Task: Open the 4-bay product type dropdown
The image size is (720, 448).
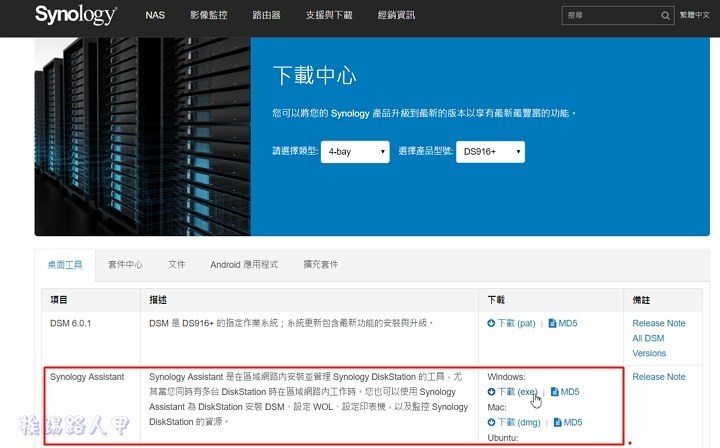Action: 355,152
